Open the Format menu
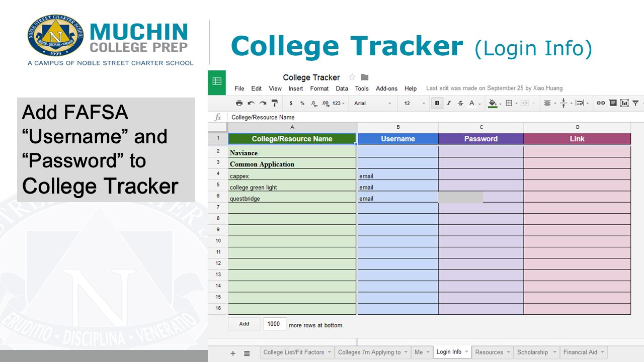Viewport: 644px width, 362px height. click(x=319, y=88)
